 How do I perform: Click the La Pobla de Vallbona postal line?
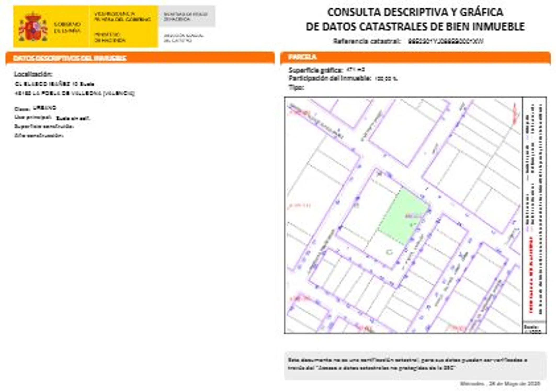[75, 93]
